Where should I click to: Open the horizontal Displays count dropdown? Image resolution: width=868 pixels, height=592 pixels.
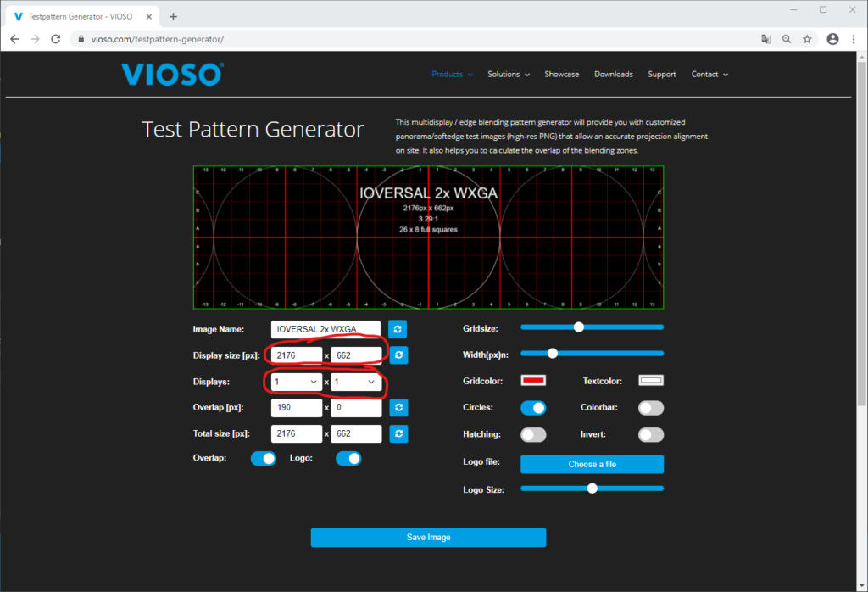pyautogui.click(x=296, y=383)
